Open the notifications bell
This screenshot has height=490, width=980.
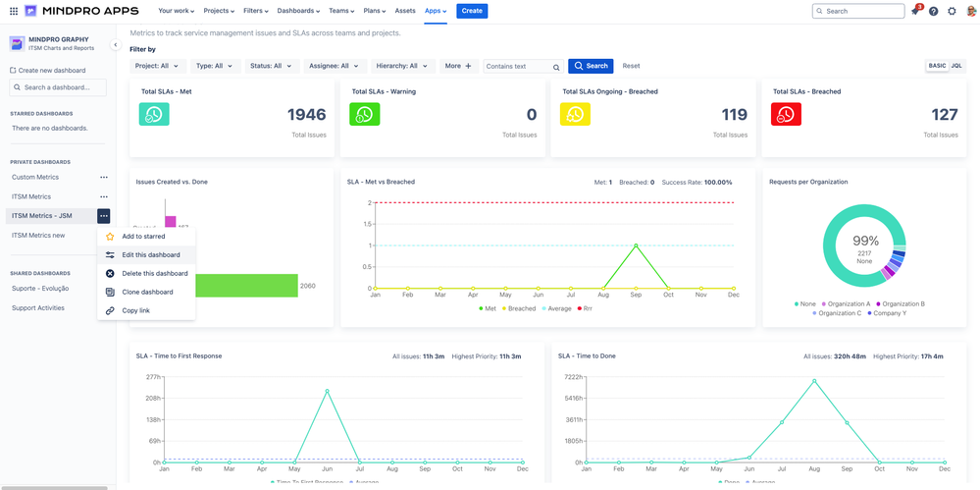[x=915, y=11]
